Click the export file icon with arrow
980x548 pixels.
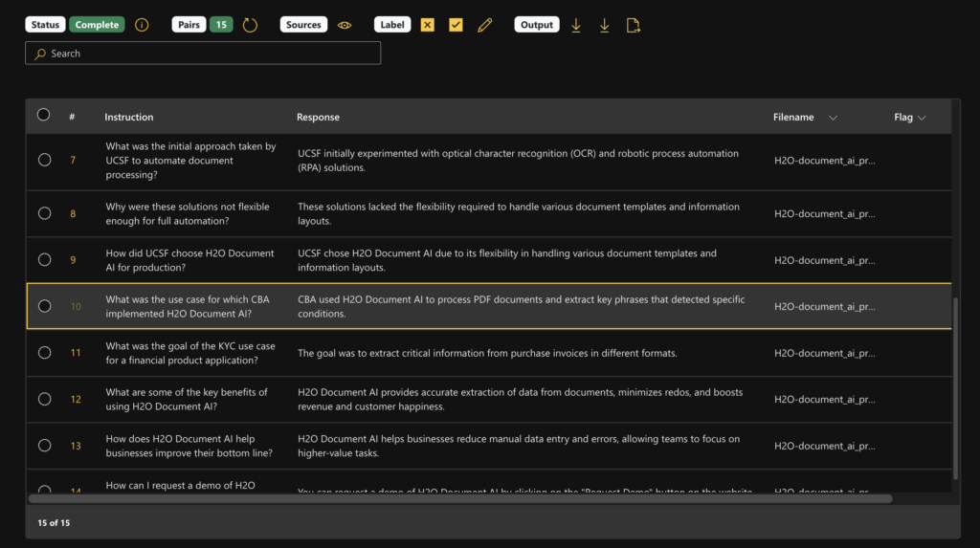pos(633,25)
